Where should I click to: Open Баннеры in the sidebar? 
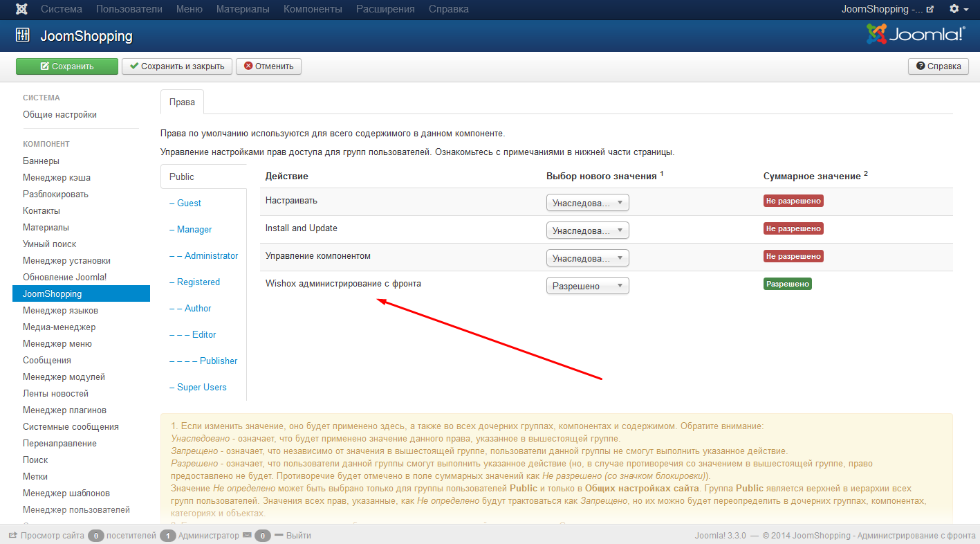click(x=41, y=161)
